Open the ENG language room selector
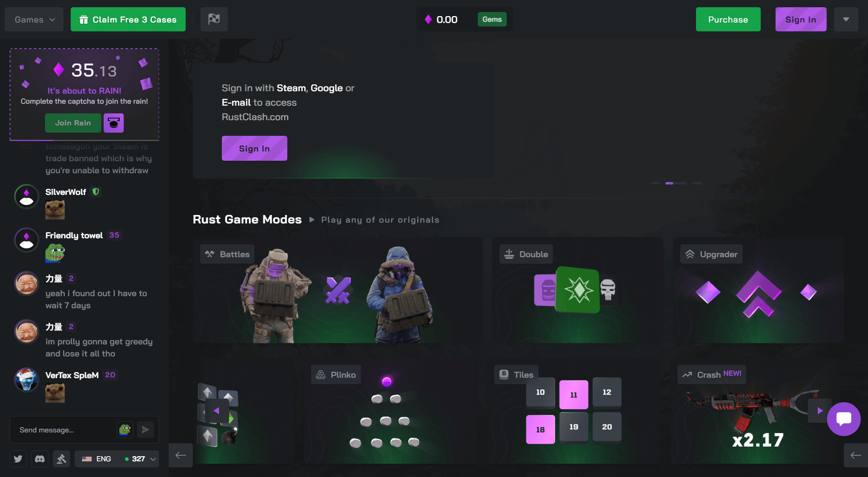 pyautogui.click(x=117, y=459)
